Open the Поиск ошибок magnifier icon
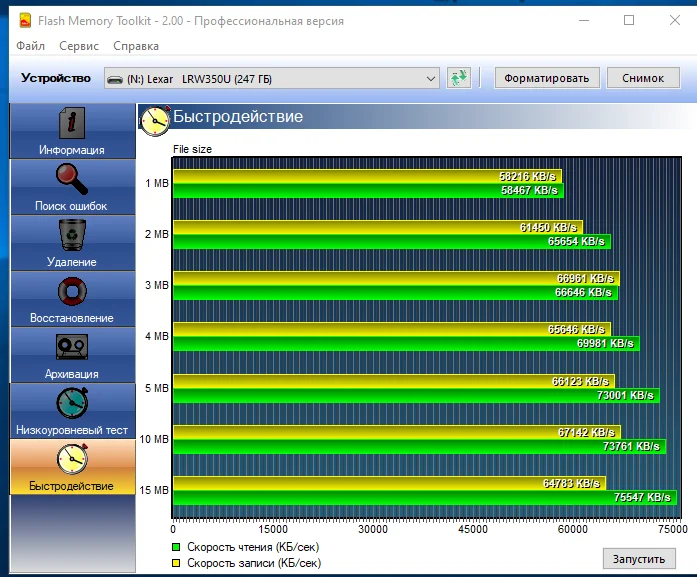The width and height of the screenshot is (697, 577). tap(72, 179)
